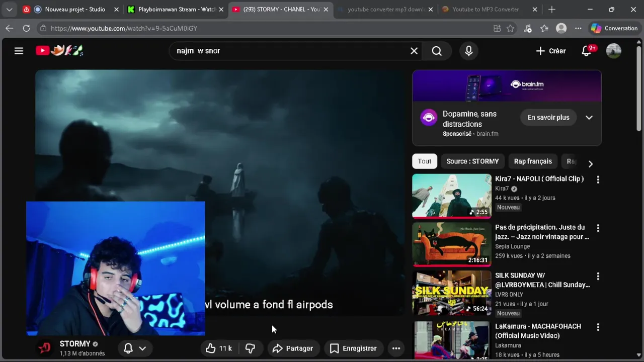Click the magnifier search button
Screen dimensions: 644x362
[437, 51]
